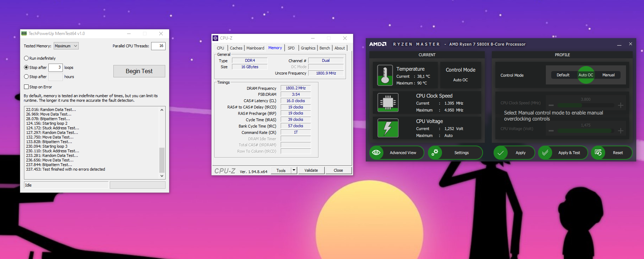Open the Tested Memory Maximum dropdown

66,46
